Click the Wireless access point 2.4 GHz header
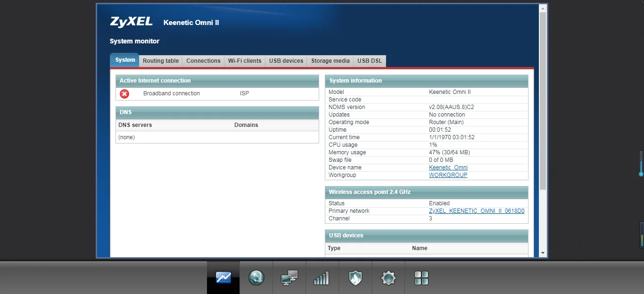The image size is (644, 294). click(x=427, y=192)
